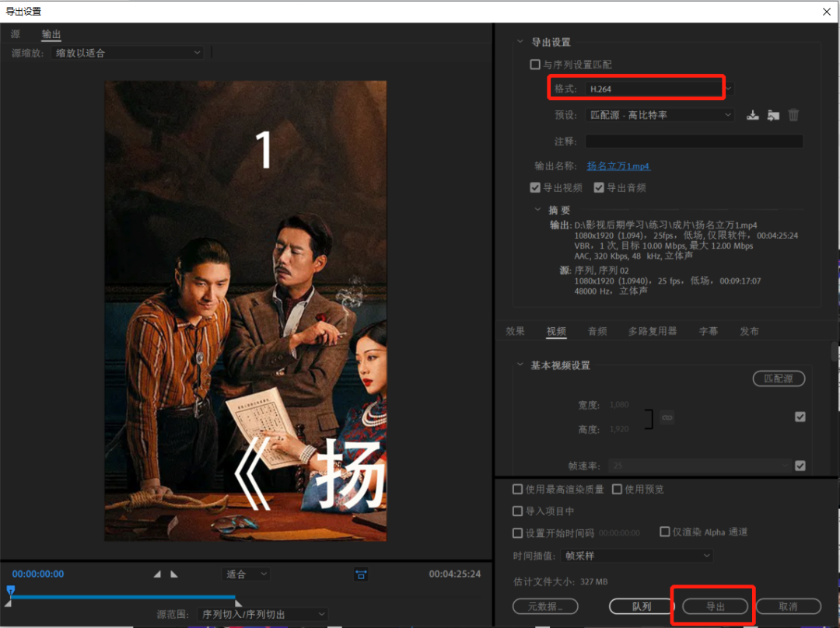
Task: Click the Import Preset folder icon
Action: click(x=772, y=115)
